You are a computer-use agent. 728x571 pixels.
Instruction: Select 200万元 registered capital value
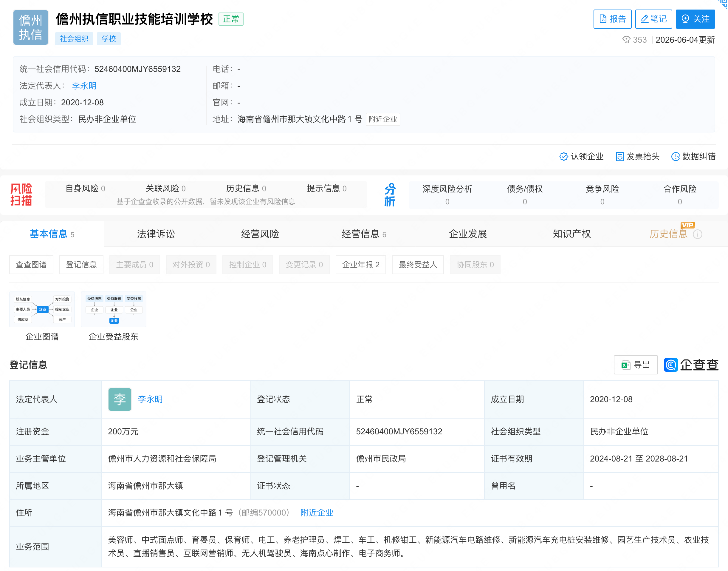click(123, 432)
